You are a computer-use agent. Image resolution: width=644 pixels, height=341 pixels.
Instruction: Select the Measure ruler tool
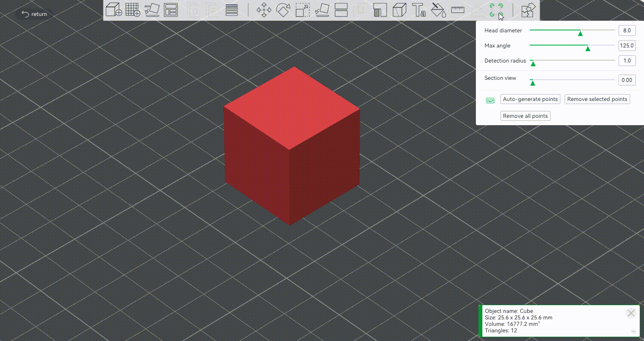point(457,9)
